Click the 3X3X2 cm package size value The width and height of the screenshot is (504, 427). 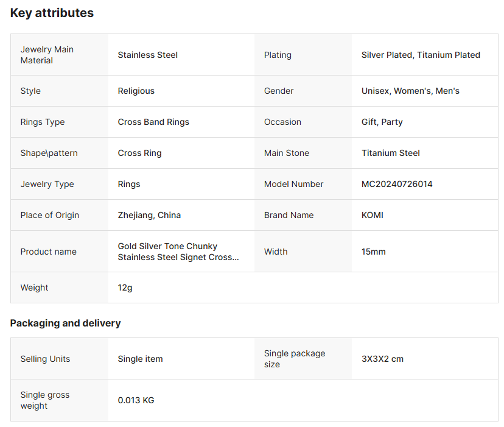coord(382,359)
